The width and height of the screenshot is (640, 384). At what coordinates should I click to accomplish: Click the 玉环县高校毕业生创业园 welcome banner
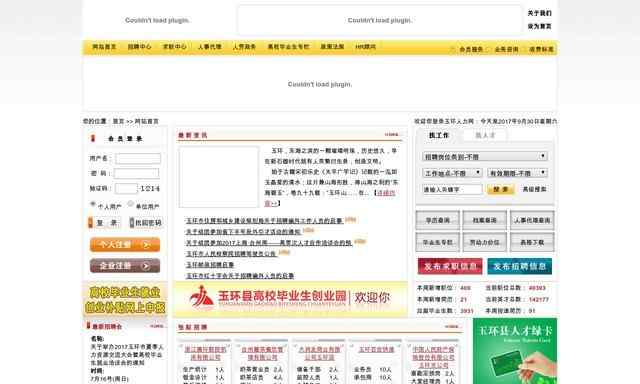click(x=290, y=299)
